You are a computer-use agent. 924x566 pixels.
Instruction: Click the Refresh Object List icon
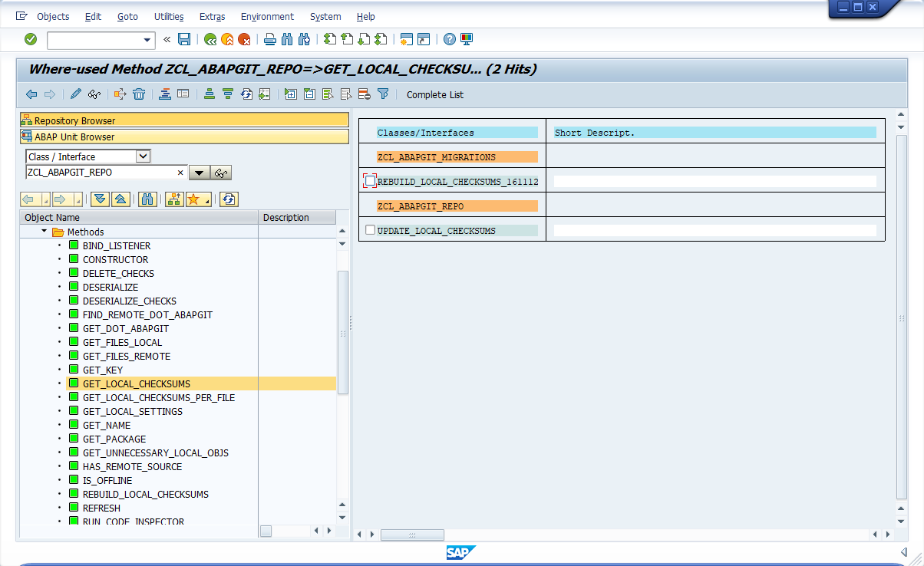point(229,199)
